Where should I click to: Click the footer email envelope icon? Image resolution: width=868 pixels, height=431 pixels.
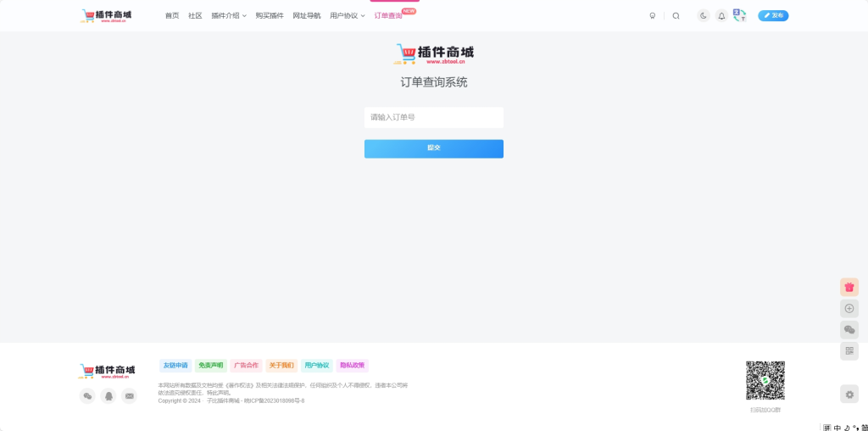click(129, 395)
